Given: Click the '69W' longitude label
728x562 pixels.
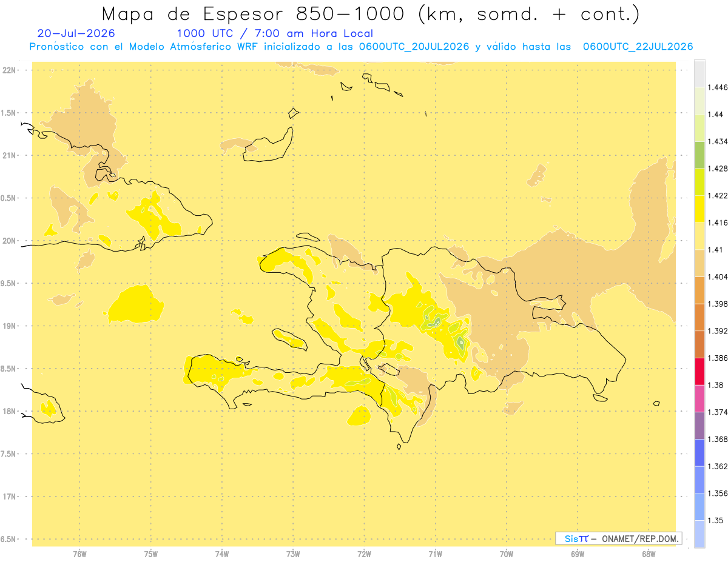Looking at the screenshot, I should (x=578, y=554).
